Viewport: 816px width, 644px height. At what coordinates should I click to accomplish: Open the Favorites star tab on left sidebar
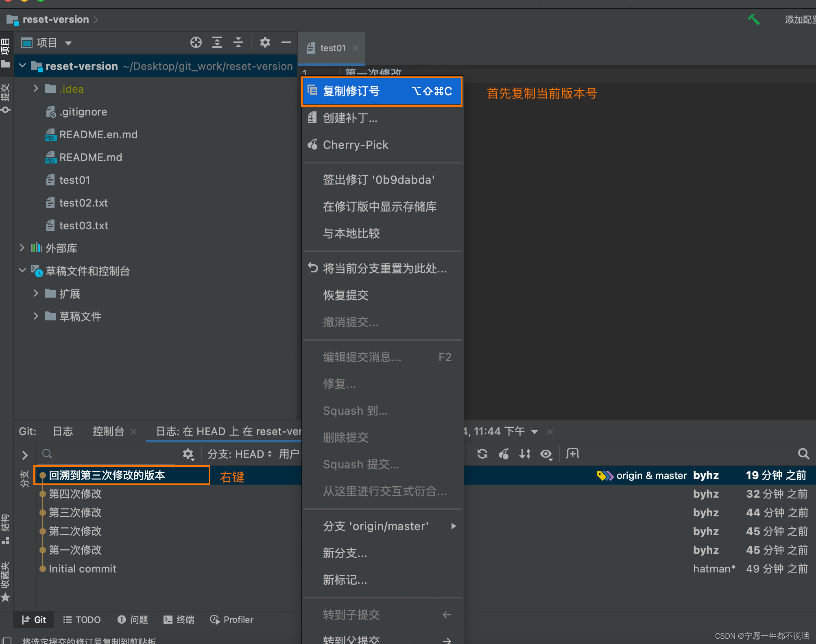pyautogui.click(x=5, y=581)
